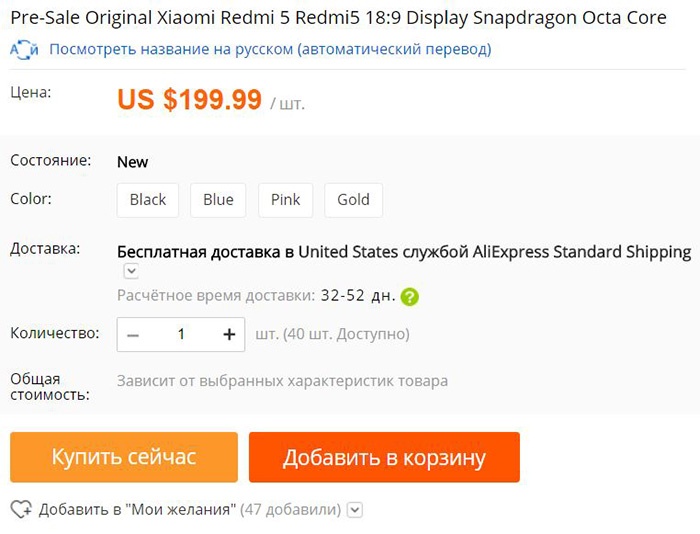Click the quantity input field
700x534 pixels.
click(181, 335)
